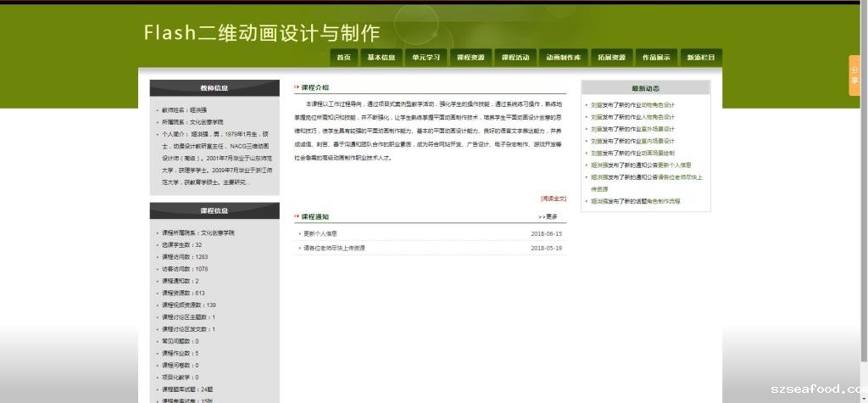Click the 项目化教学：0 entry
The width and height of the screenshot is (868, 403).
(x=181, y=378)
